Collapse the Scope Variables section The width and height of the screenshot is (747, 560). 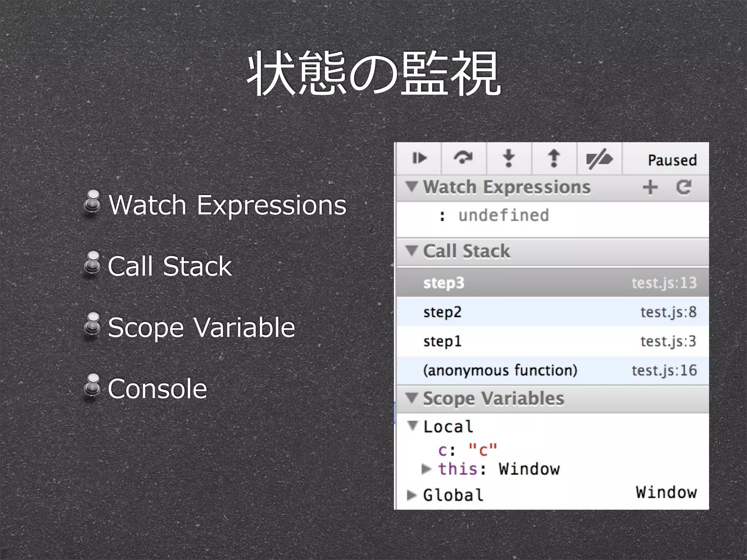pyautogui.click(x=412, y=398)
